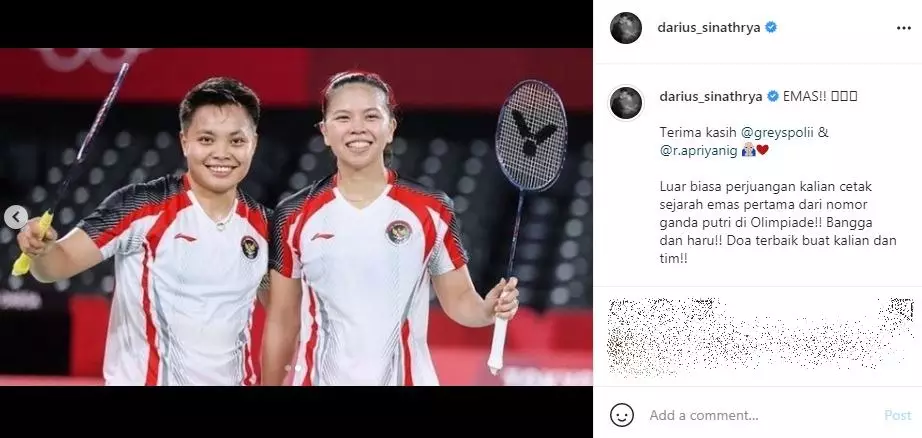Click the red heart emoji in caption
922x438 pixels.
point(763,151)
